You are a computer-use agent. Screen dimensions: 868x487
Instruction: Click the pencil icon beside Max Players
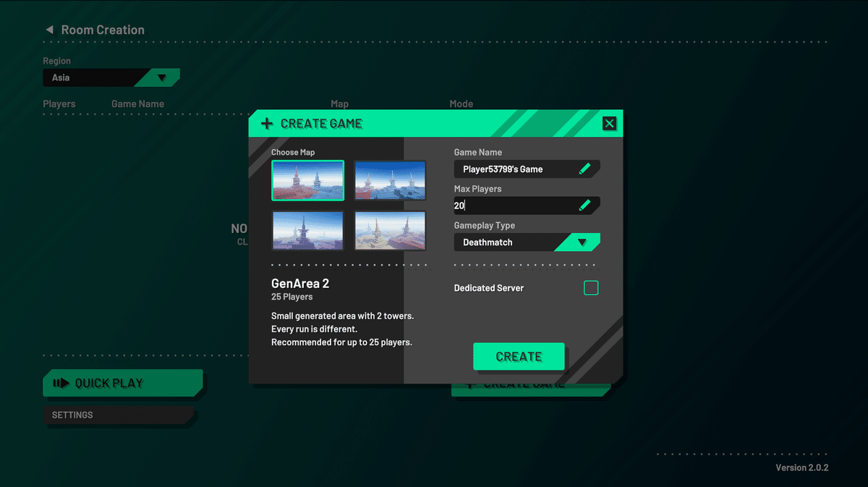[x=585, y=205]
